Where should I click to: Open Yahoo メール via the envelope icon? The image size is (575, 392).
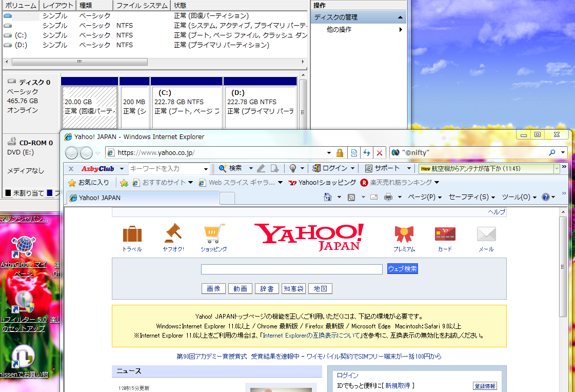point(485,233)
